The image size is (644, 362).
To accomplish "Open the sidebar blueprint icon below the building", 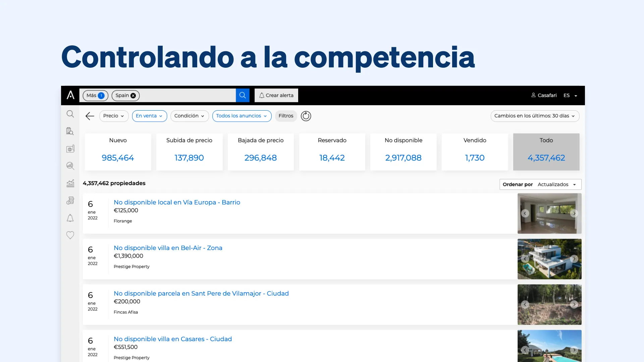I will tap(70, 148).
